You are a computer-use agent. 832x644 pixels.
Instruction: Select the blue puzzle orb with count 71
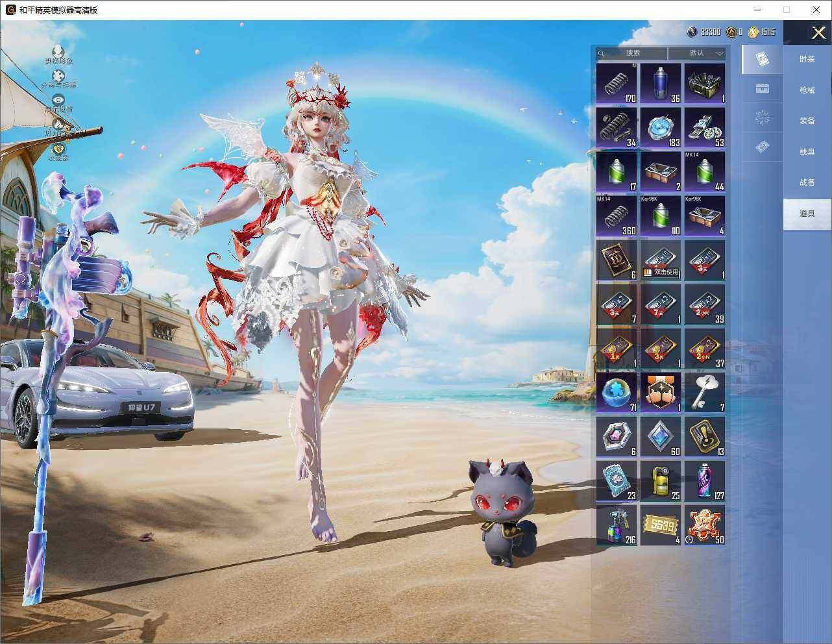[617, 392]
